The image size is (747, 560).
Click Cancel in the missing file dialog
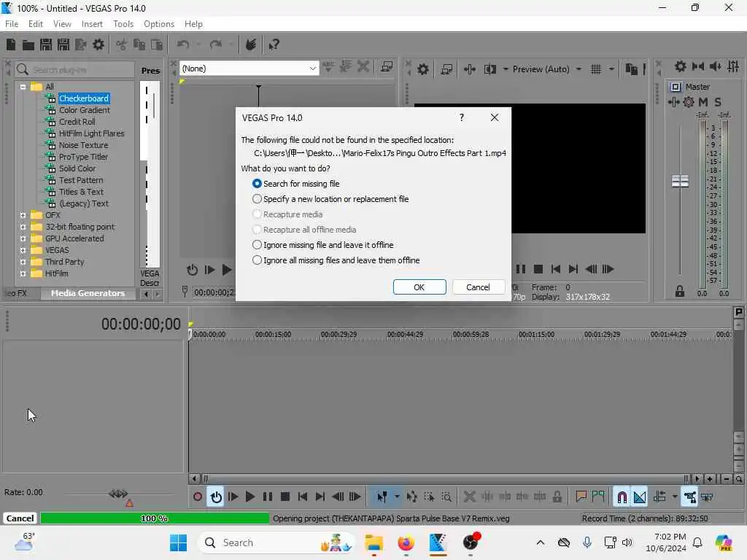[x=478, y=287]
